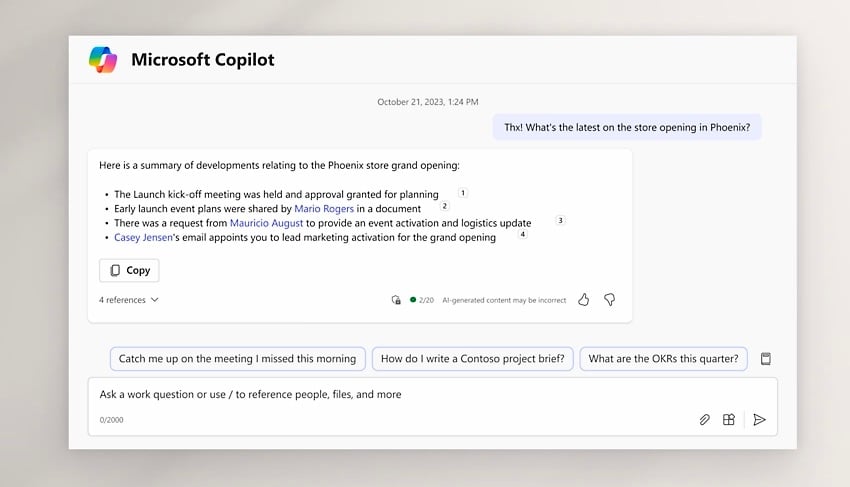Select 'Catch me up on the meeting' suggestion
Screen dimensions: 850x487
coord(237,359)
